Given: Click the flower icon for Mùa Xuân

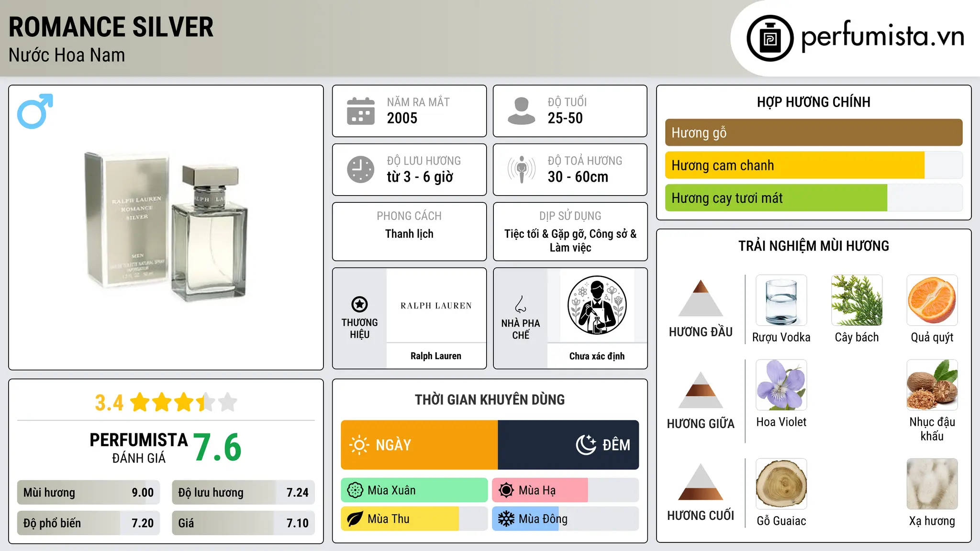Looking at the screenshot, I should point(355,490).
